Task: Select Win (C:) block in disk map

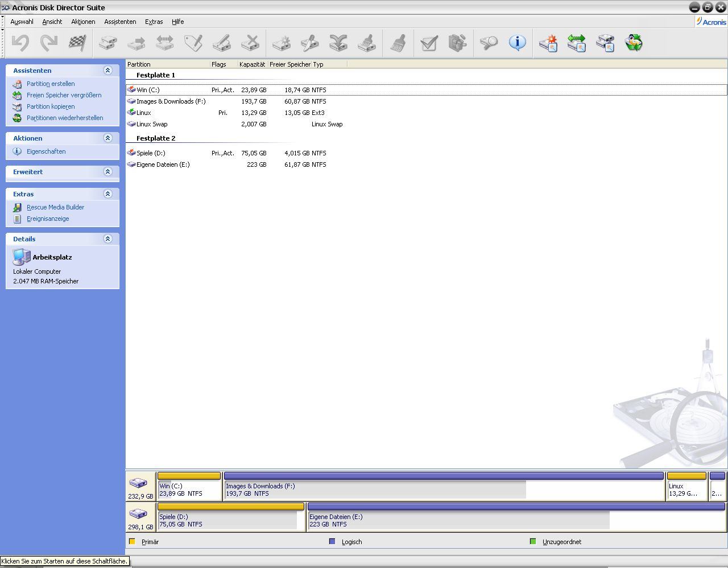Action: 189,486
